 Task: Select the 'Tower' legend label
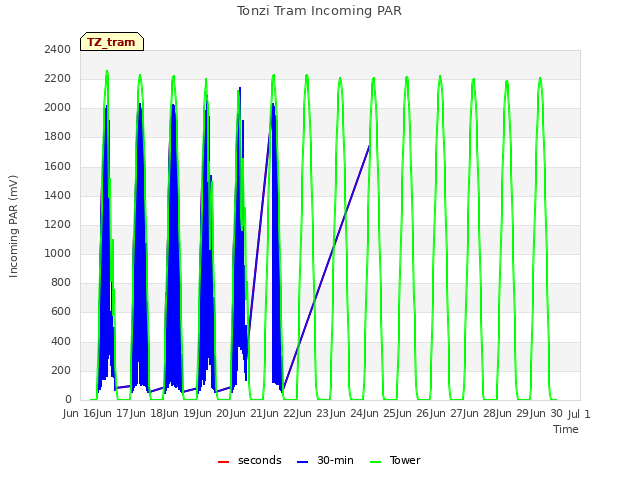click(405, 460)
